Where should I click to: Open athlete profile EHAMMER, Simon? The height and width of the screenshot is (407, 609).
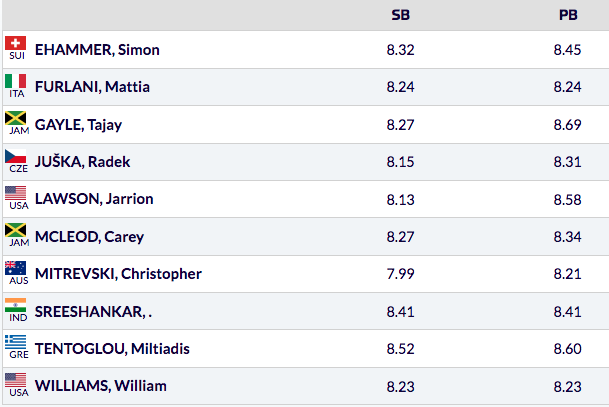coord(97,50)
